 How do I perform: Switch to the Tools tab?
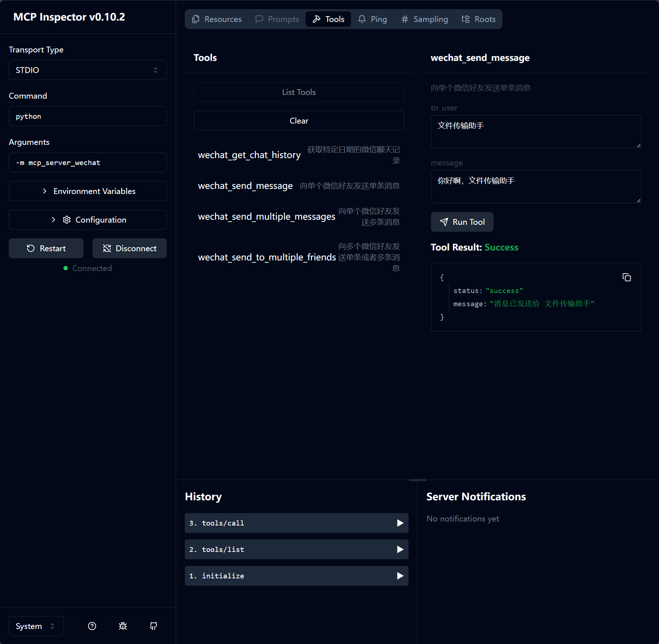(x=328, y=19)
